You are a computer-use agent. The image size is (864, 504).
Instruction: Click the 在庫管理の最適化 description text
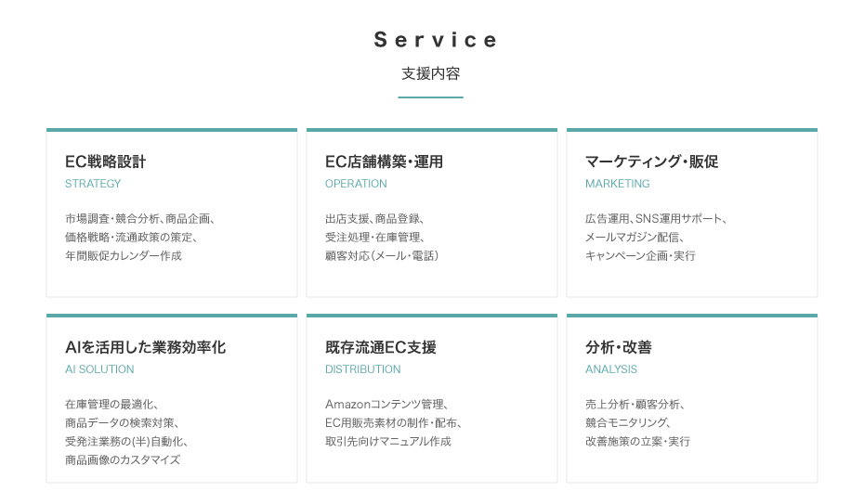[111, 405]
